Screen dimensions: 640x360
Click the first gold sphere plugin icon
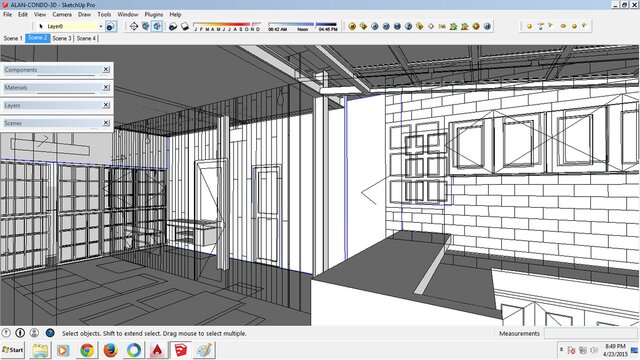[352, 27]
